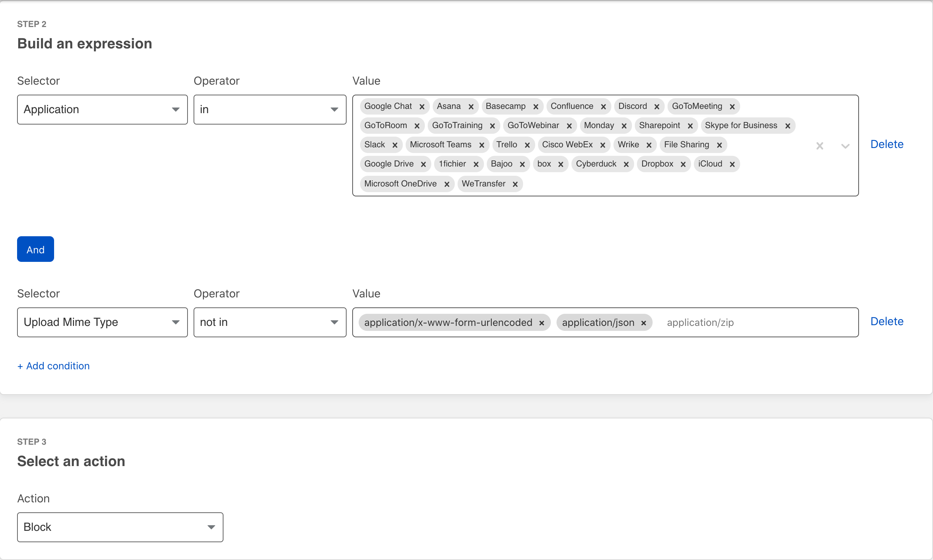
Task: Remove the Discord application tag
Action: [657, 107]
